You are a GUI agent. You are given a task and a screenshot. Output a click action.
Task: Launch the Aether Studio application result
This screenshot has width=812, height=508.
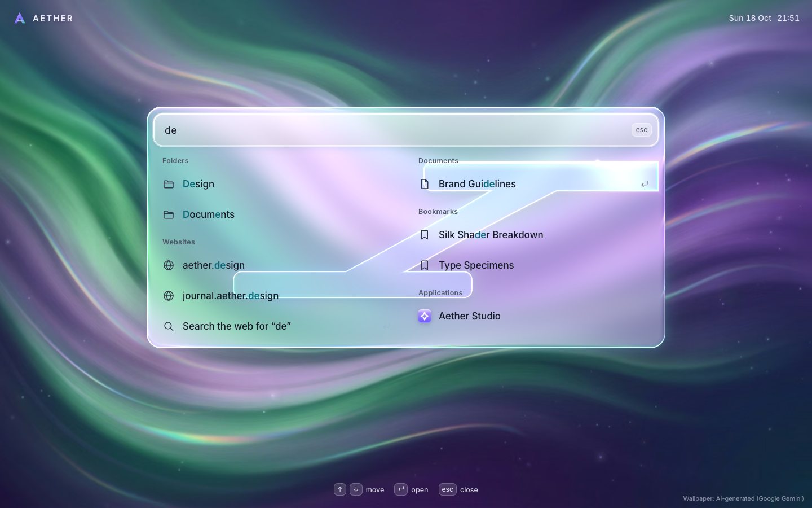[x=534, y=316]
